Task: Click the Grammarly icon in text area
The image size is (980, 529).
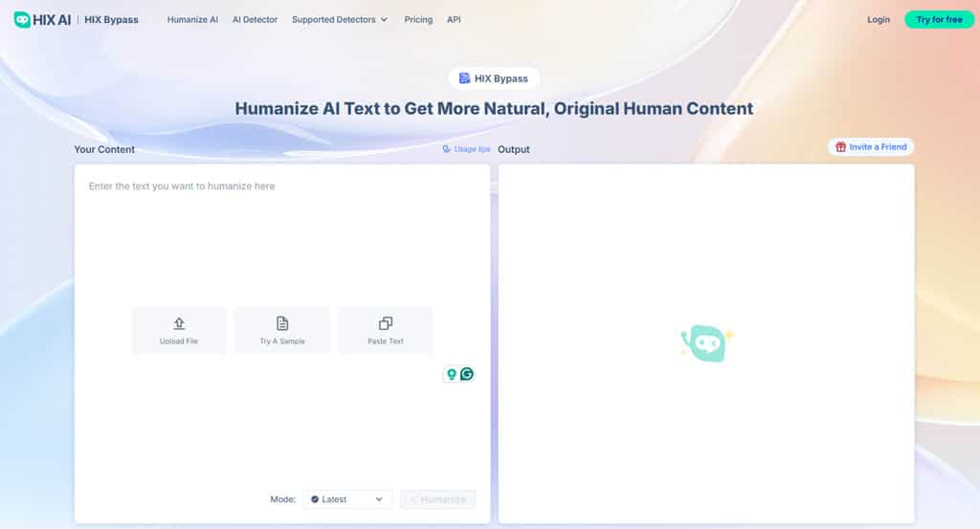Action: tap(467, 374)
